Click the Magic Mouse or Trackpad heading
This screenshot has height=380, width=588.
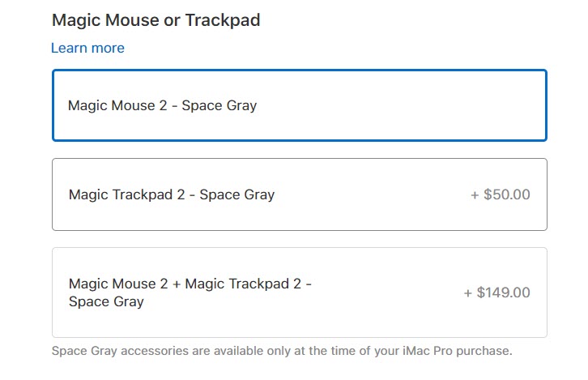point(156,20)
